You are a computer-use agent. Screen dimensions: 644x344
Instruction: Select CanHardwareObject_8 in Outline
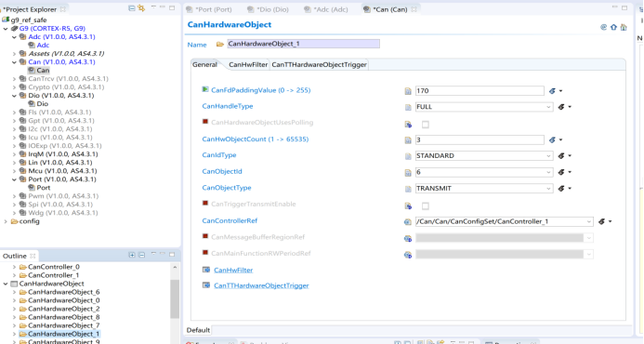[x=64, y=317]
